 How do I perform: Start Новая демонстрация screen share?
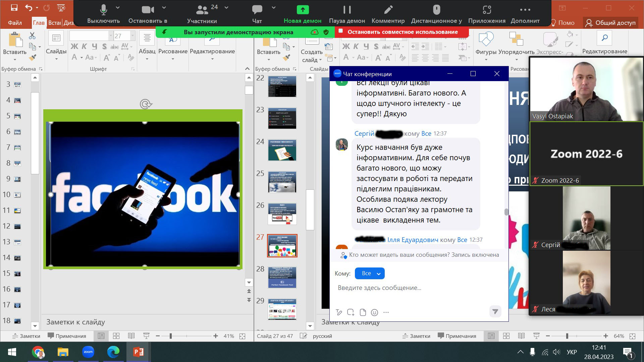click(303, 14)
